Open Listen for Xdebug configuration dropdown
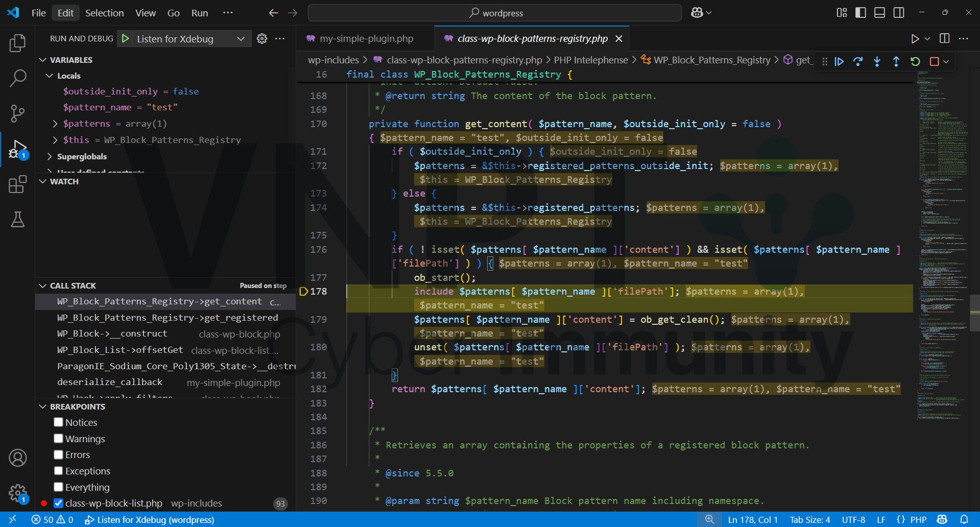This screenshot has height=527, width=980. pos(191,39)
